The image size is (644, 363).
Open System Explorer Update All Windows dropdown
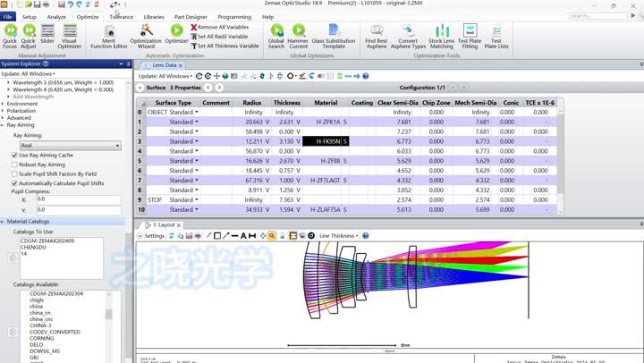pyautogui.click(x=28, y=74)
